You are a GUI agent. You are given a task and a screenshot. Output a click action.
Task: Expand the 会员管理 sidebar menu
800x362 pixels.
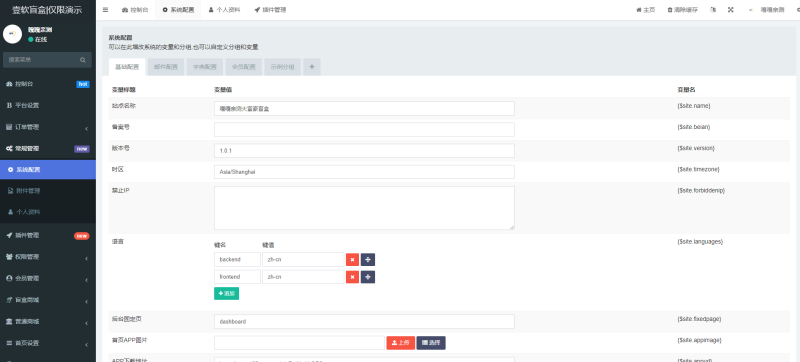pos(48,278)
